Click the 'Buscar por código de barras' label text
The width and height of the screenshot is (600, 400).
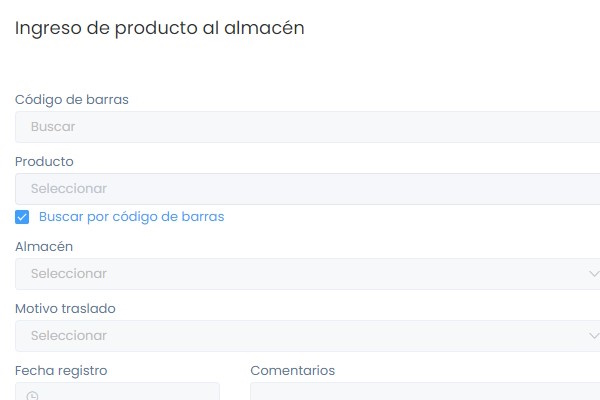tap(131, 216)
